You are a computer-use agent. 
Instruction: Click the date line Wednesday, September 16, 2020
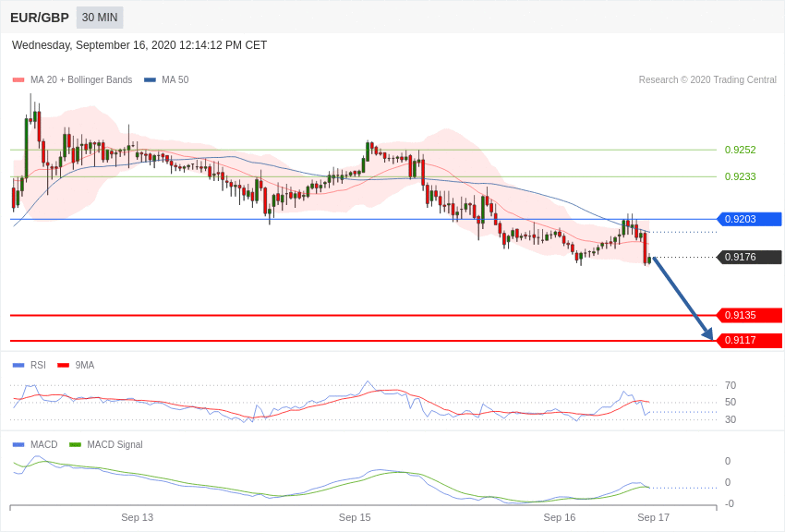pyautogui.click(x=139, y=45)
